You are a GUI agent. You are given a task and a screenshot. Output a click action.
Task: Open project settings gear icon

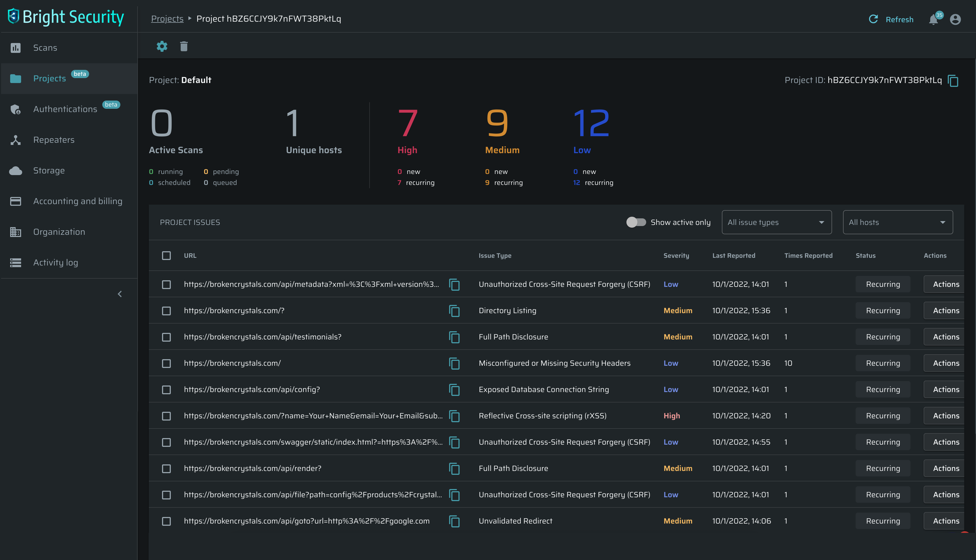click(162, 47)
